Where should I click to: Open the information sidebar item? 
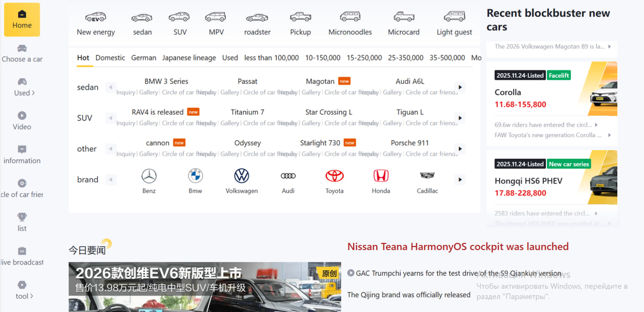pos(22,155)
